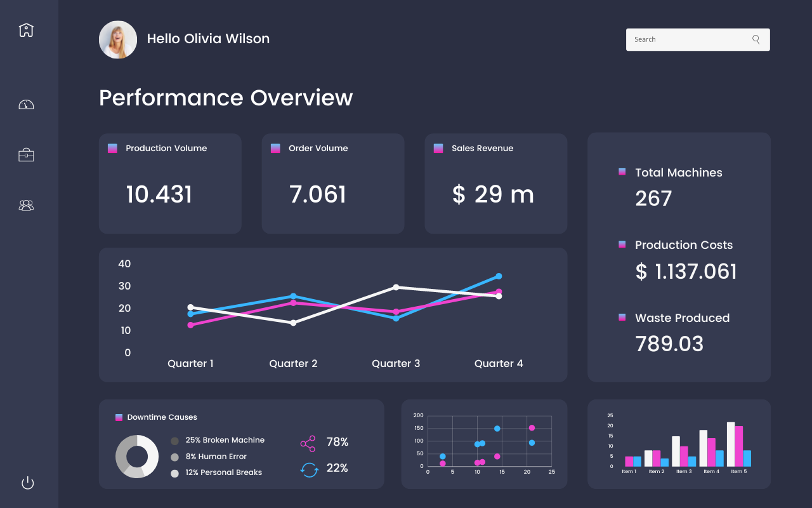Click the team members icon in sidebar
This screenshot has height=508, width=812.
pyautogui.click(x=26, y=204)
